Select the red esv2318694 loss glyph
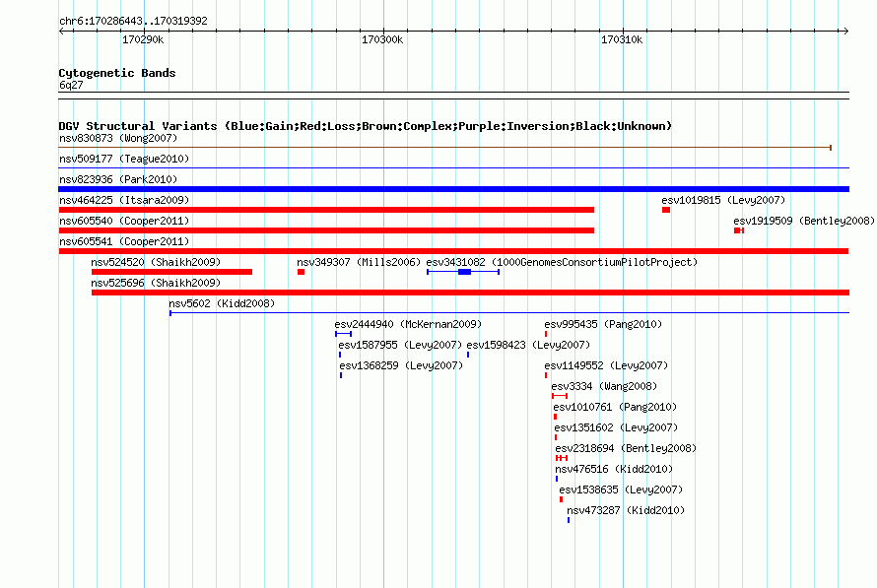This screenshot has width=877, height=588. 562,458
